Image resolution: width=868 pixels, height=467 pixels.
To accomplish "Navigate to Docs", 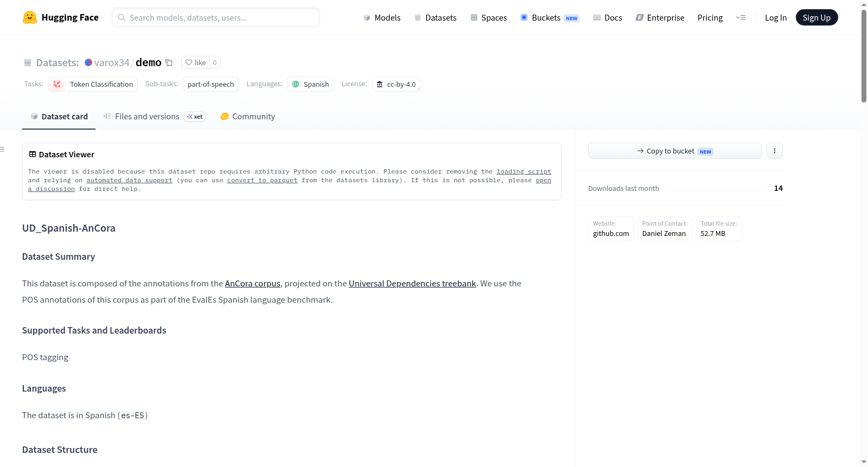I will (x=608, y=17).
